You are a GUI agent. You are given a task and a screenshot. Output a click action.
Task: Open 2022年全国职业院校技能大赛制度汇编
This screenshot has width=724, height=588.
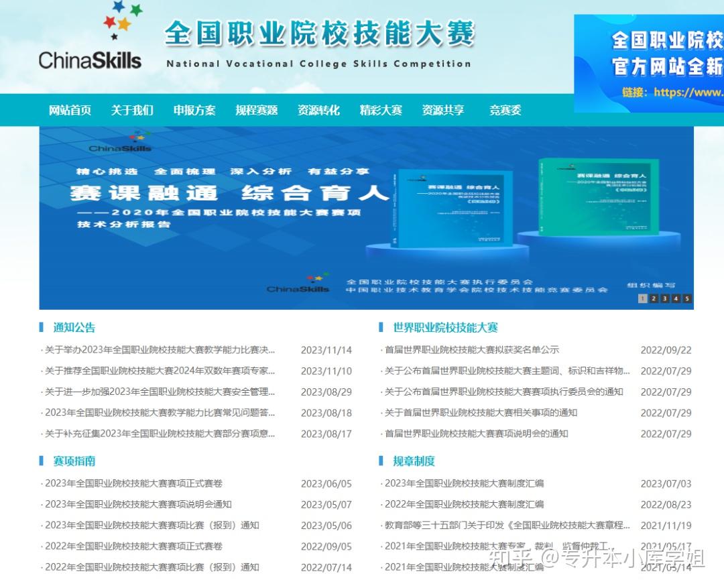tap(464, 504)
